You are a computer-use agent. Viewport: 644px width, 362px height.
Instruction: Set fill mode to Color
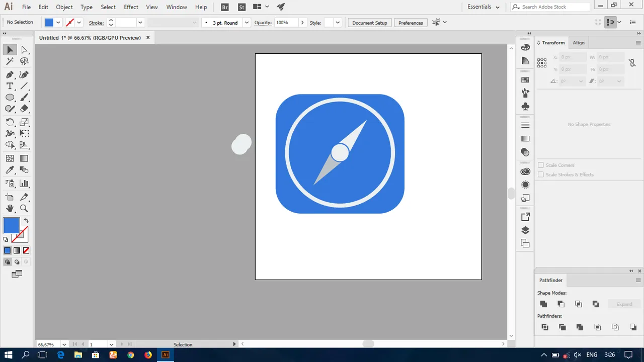[x=7, y=250]
